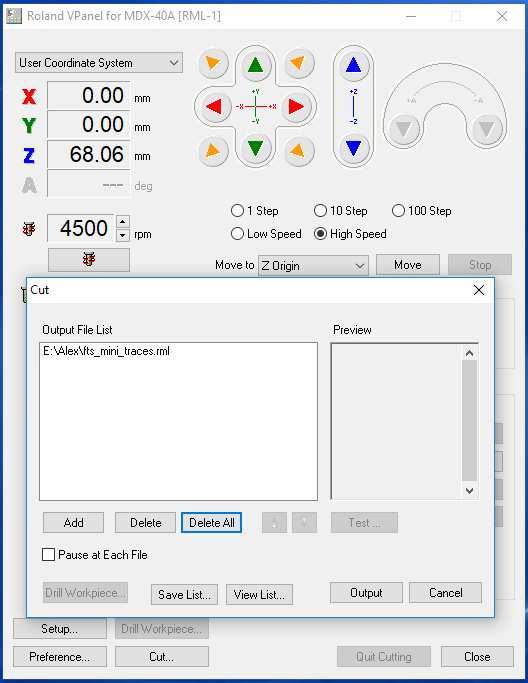The height and width of the screenshot is (683, 528).
Task: Click the bottom-right Close button in VPanel
Action: [x=477, y=657]
